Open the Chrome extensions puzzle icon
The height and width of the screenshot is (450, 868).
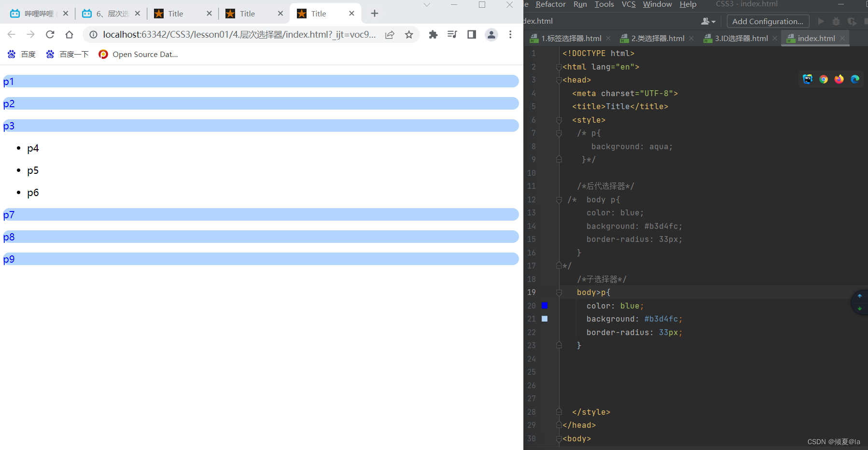tap(433, 34)
